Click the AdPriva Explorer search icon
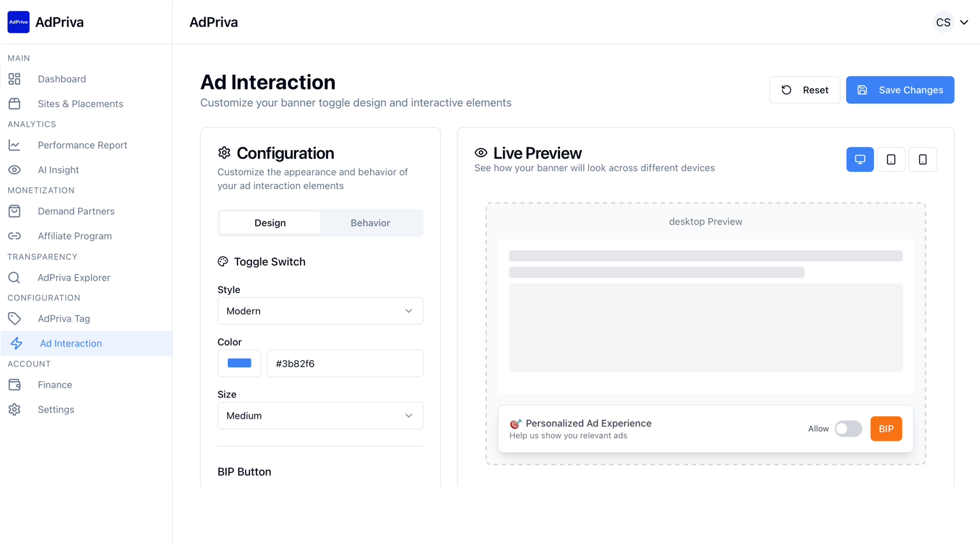Image resolution: width=980 pixels, height=544 pixels. click(15, 278)
